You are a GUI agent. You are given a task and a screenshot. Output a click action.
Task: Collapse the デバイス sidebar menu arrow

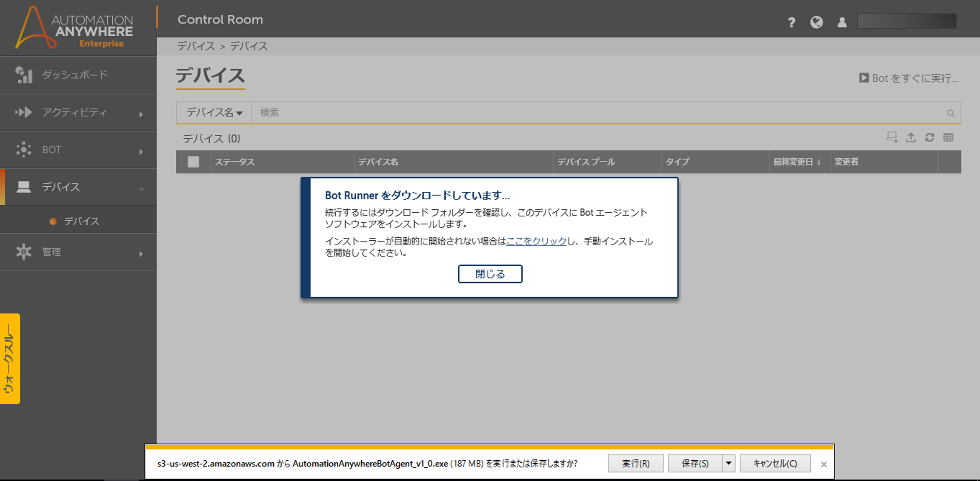point(141,189)
